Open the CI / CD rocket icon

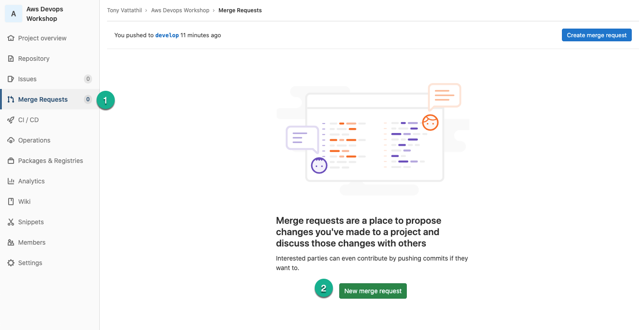(11, 120)
